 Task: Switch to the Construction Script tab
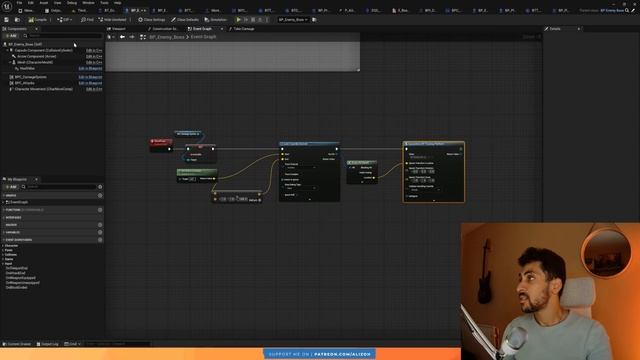coord(163,29)
